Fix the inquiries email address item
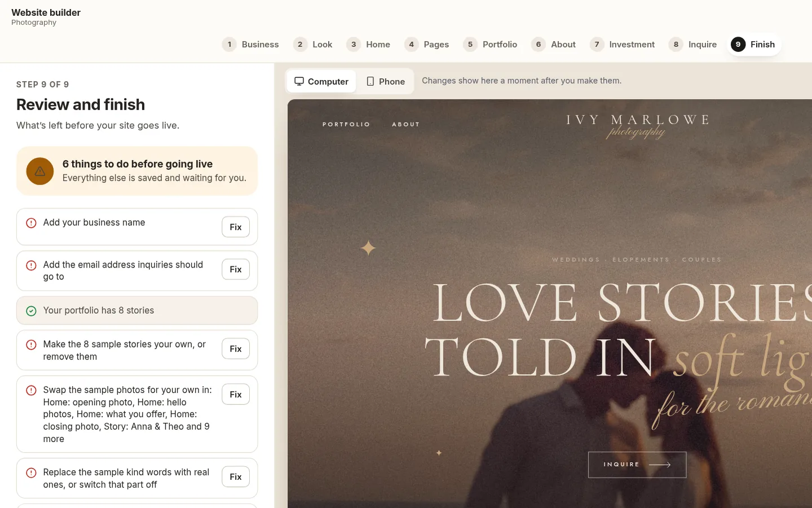The height and width of the screenshot is (508, 812). [x=236, y=269]
